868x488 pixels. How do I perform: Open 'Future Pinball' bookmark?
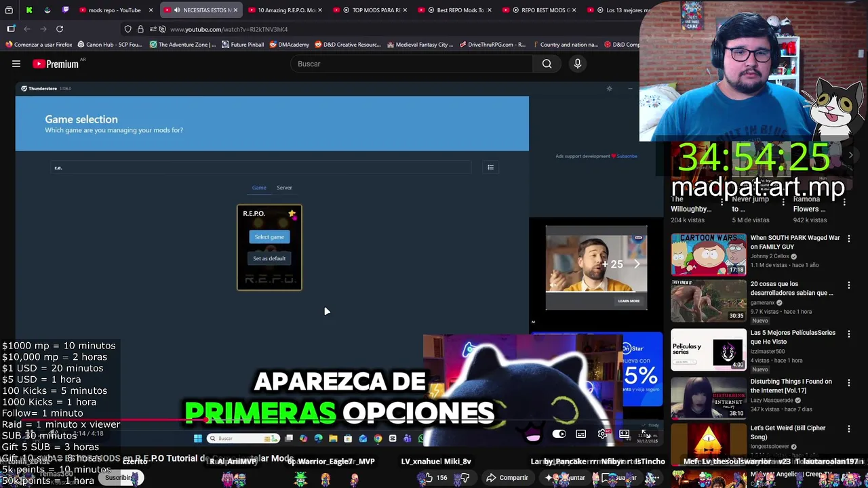click(x=243, y=45)
